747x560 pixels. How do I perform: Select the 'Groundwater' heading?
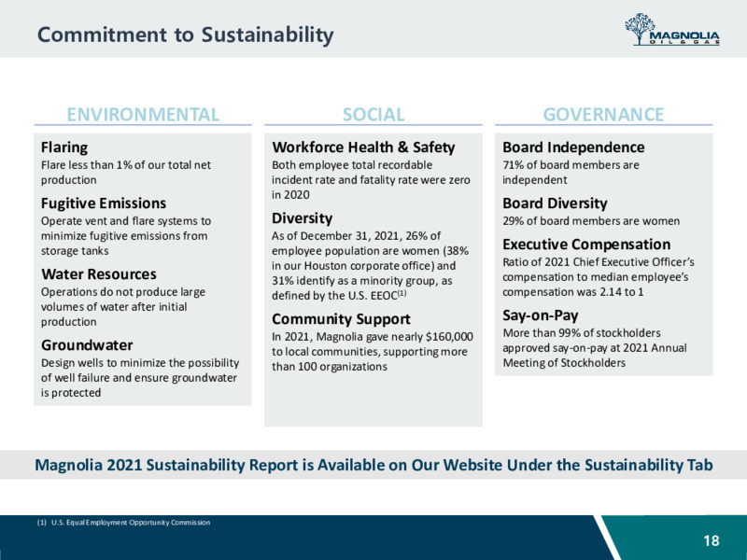tap(87, 345)
